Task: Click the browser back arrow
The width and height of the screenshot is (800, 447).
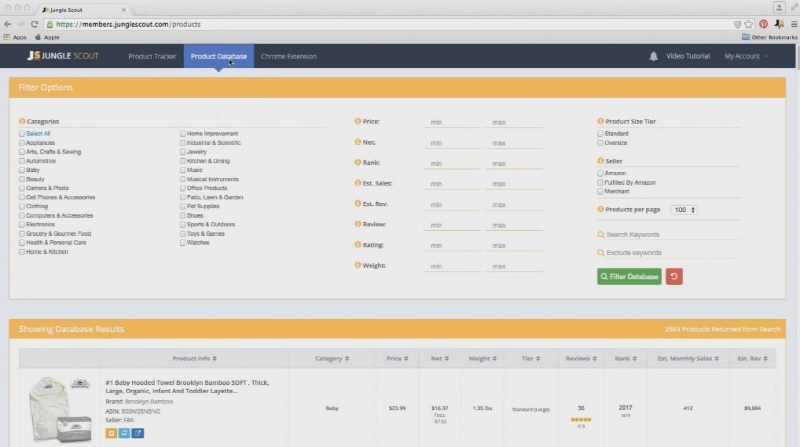Action: pos(8,24)
